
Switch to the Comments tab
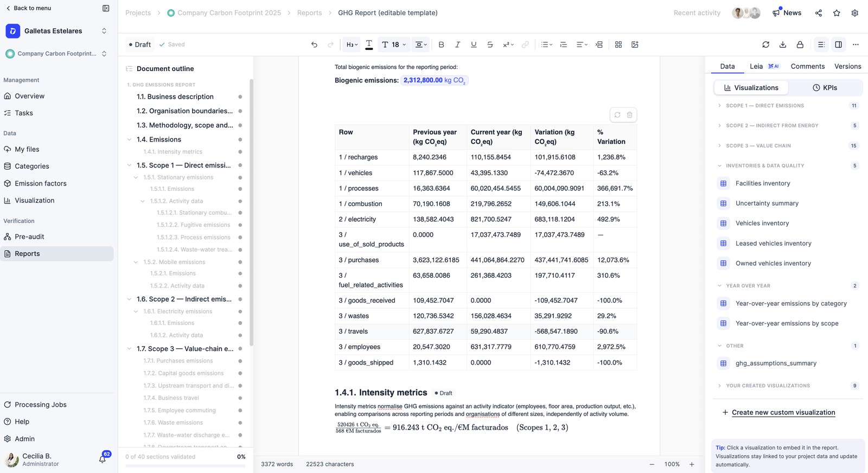807,66
